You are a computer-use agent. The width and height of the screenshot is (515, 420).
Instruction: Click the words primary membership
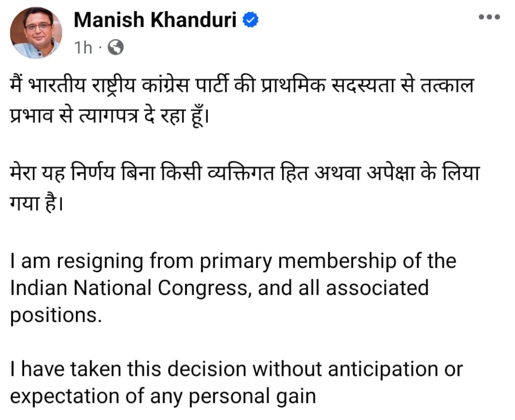pyautogui.click(x=298, y=262)
